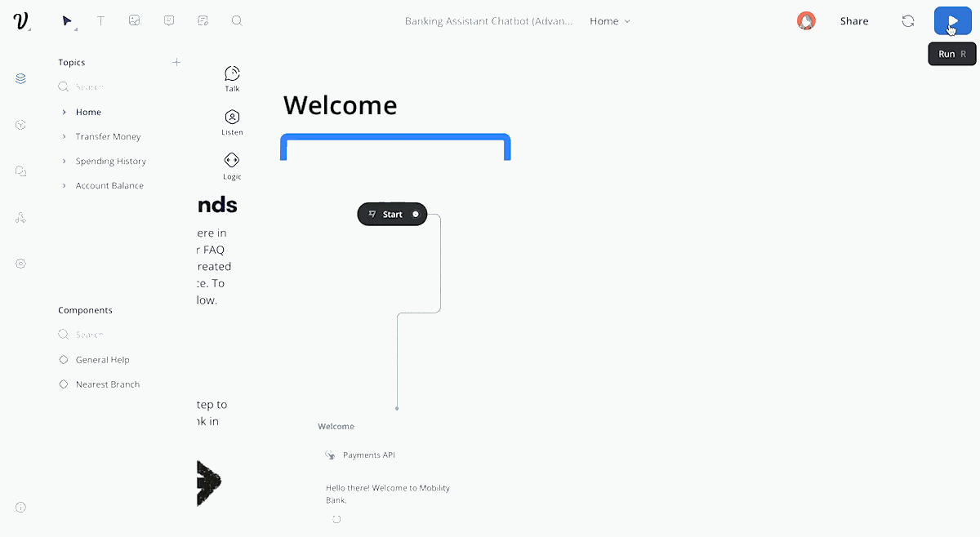Add a new topic with plus
980x537 pixels.
tap(176, 62)
